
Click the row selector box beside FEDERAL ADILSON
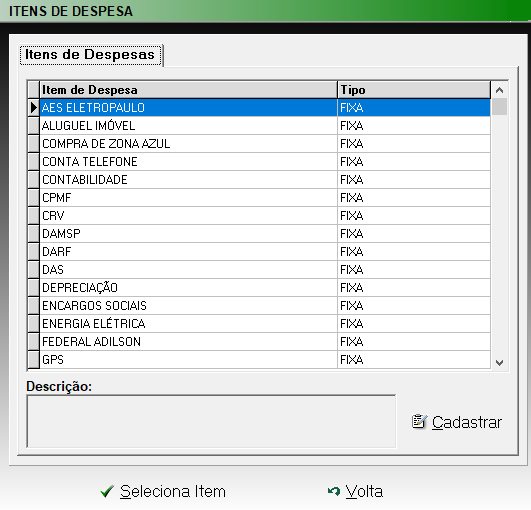[34, 341]
